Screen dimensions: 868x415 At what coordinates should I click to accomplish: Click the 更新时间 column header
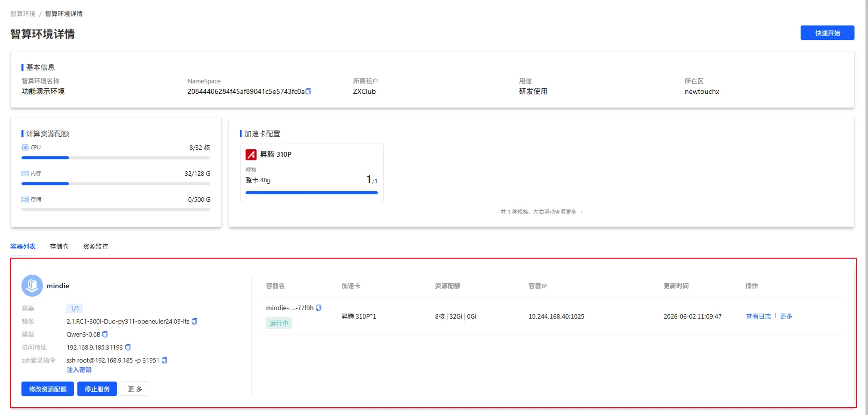[x=676, y=286]
